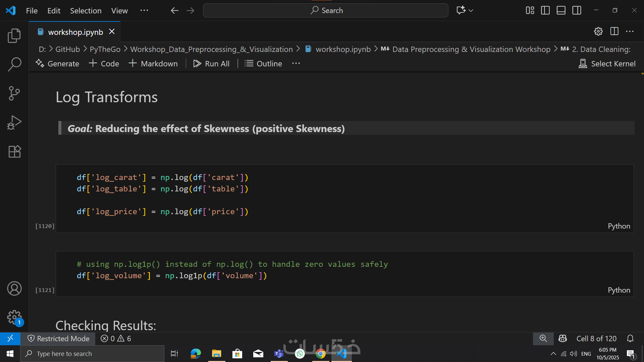Screen dimensions: 644x362
Task: Expand more menu items ellipsis in menu bar
Action: point(144,10)
